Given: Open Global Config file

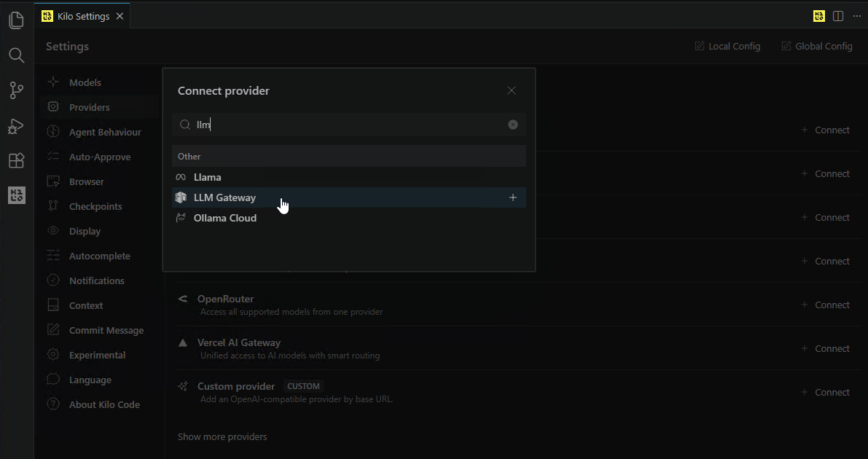Looking at the screenshot, I should point(816,47).
